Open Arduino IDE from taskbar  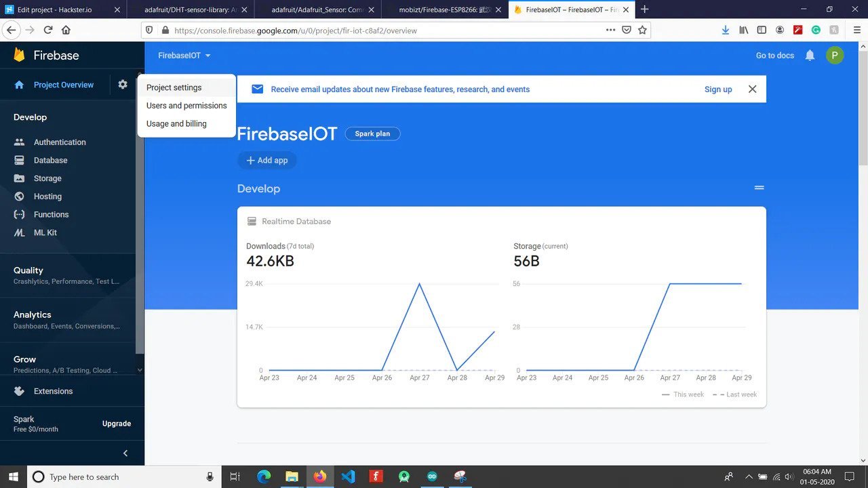tap(432, 476)
